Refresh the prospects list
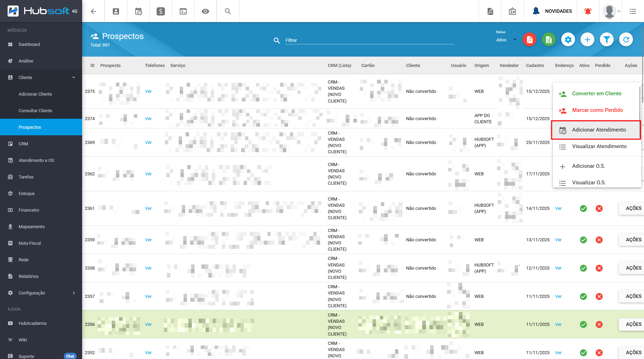 point(626,40)
